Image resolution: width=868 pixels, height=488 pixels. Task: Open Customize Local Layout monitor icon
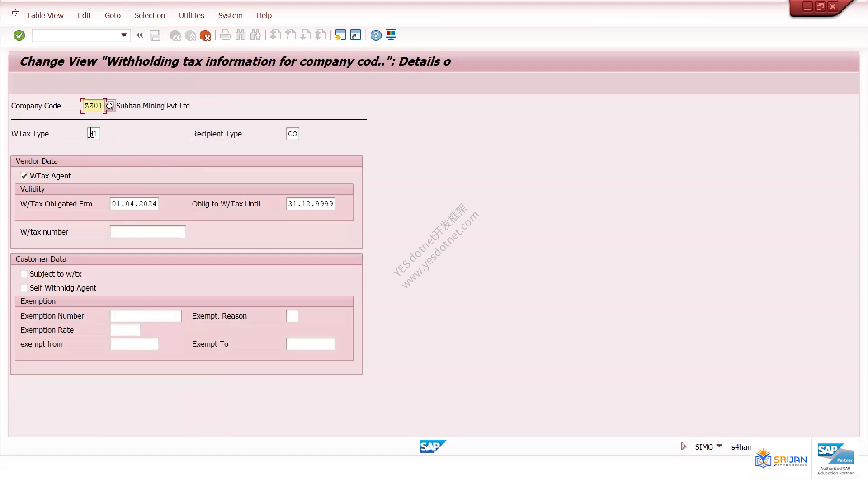click(x=391, y=35)
